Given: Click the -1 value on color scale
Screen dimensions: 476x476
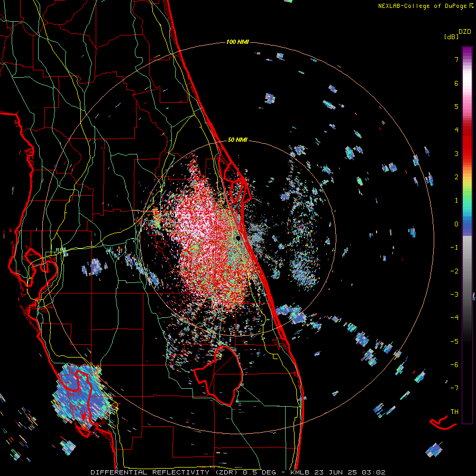Looking at the screenshot, I should (454, 248).
